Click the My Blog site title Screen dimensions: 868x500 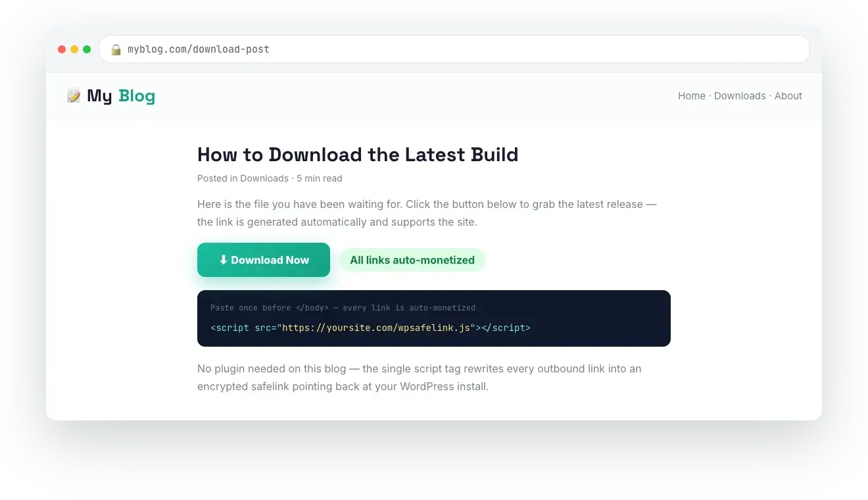(121, 96)
